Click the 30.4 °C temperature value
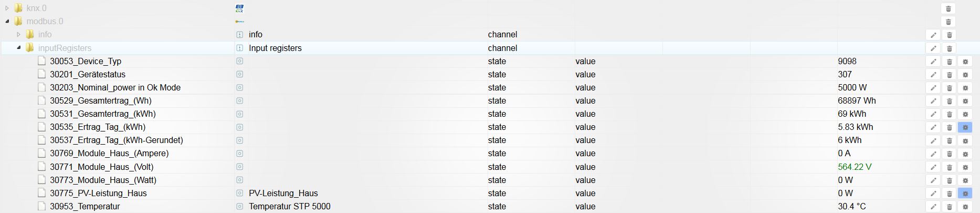Viewport: 980px width, 213px height. coord(851,207)
